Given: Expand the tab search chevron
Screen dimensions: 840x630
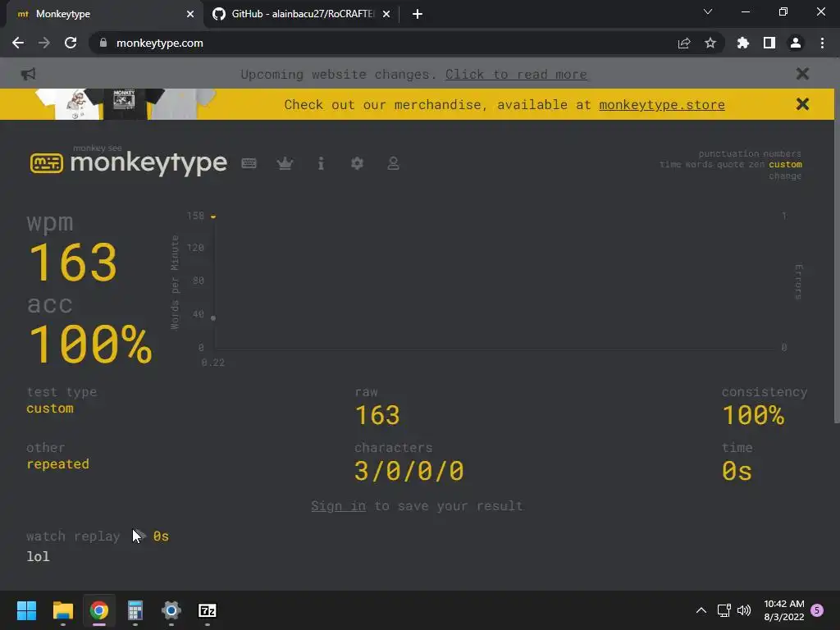Looking at the screenshot, I should [708, 11].
